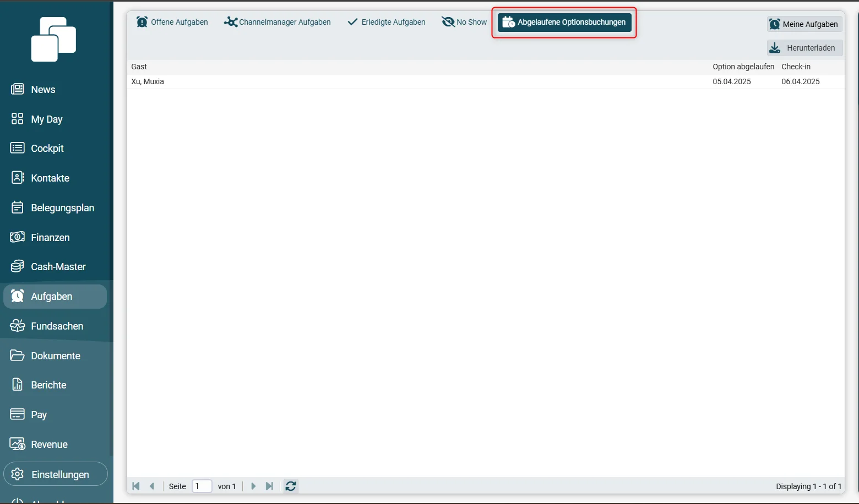The width and height of the screenshot is (859, 504).
Task: Switch to Offene Aufgaben tab
Action: 172,22
